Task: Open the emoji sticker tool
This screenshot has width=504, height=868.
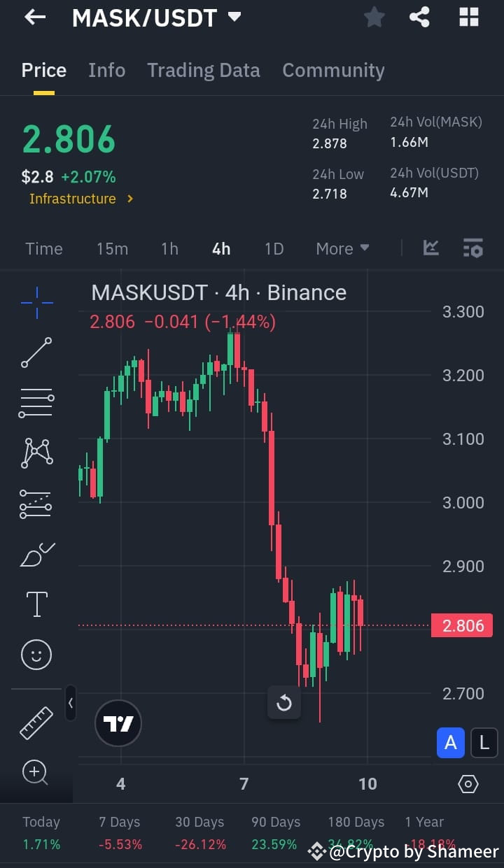Action: coord(36,654)
